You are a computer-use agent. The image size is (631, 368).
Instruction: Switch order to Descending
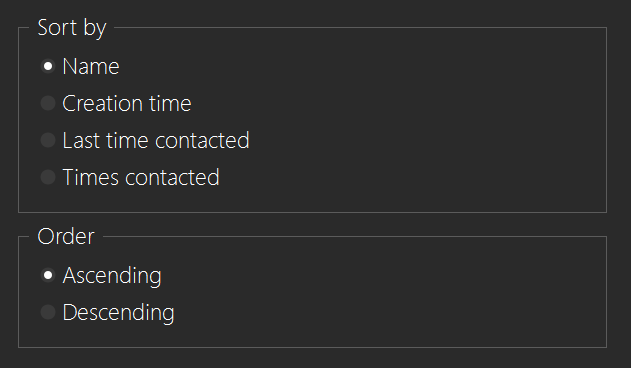[48, 312]
